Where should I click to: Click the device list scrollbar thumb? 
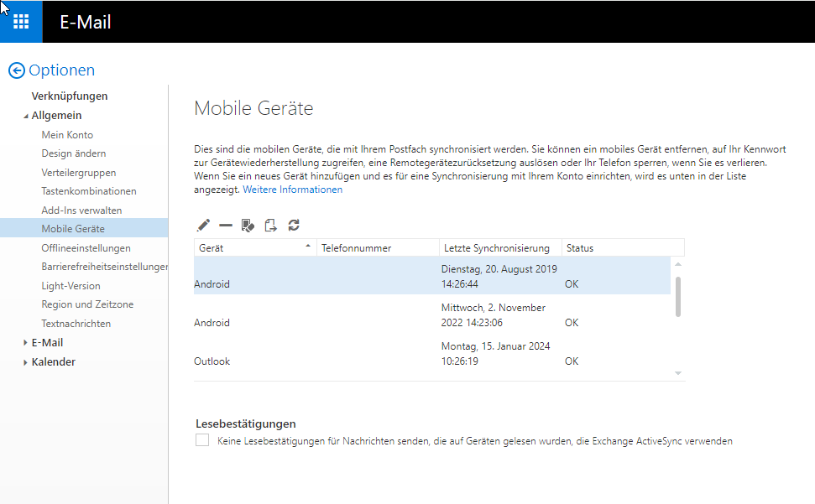tap(677, 295)
